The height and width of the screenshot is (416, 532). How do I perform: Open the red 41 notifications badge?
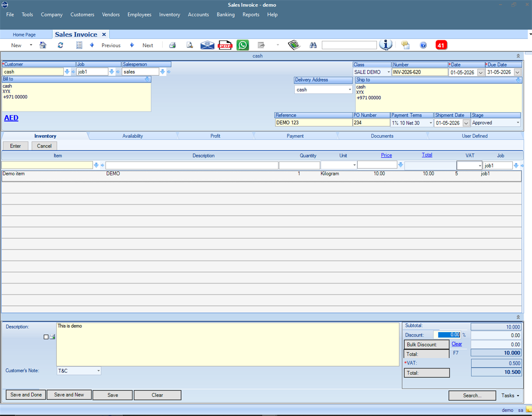(441, 45)
